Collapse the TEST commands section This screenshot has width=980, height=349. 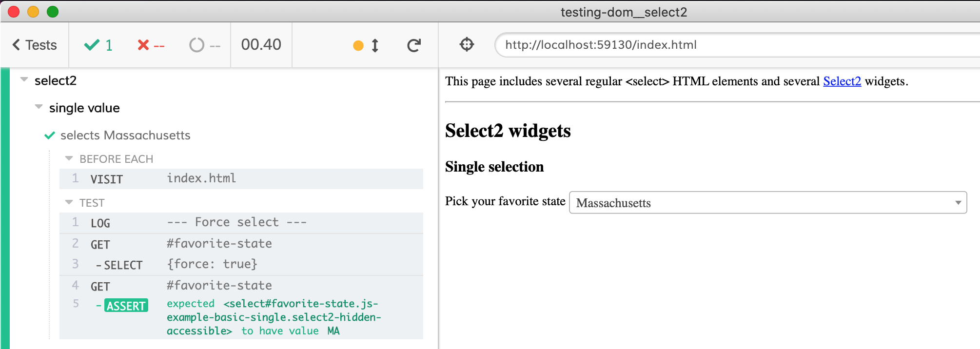pyautogui.click(x=69, y=202)
